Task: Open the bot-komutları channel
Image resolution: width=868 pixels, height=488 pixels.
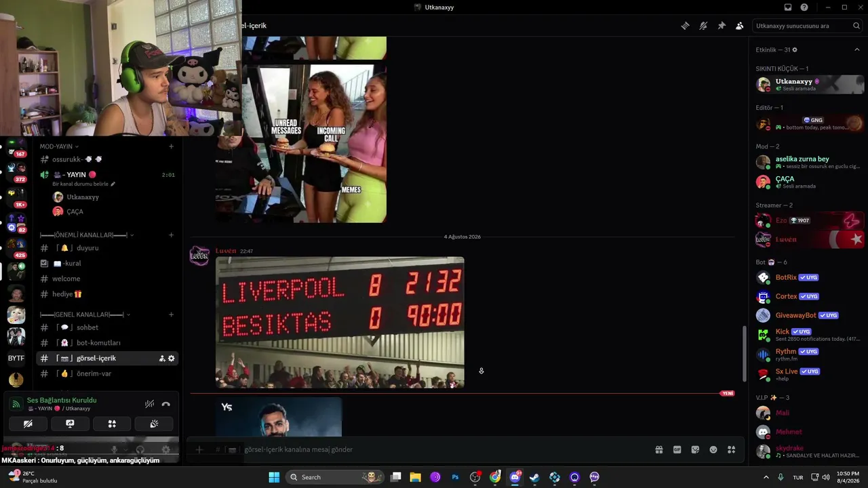Action: tap(108, 343)
